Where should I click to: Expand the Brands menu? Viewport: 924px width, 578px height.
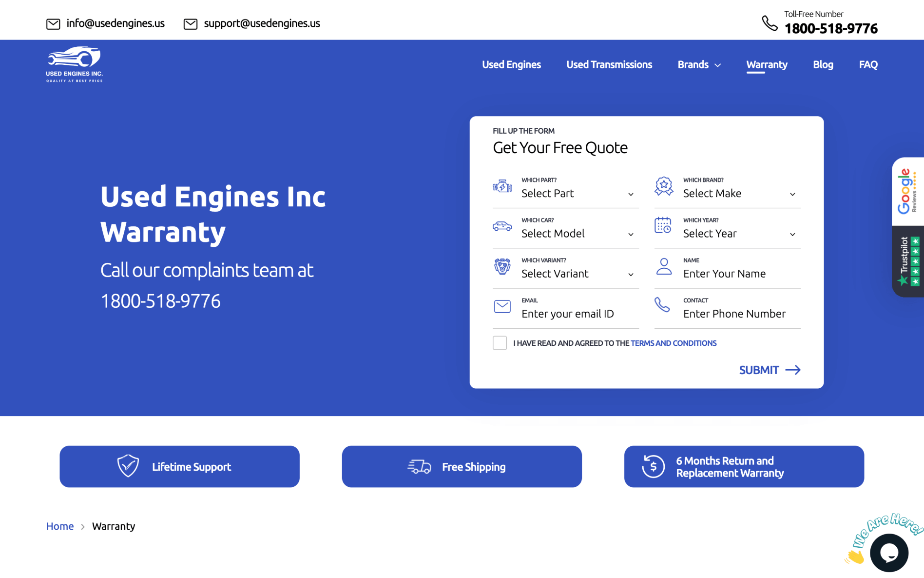[x=699, y=64]
